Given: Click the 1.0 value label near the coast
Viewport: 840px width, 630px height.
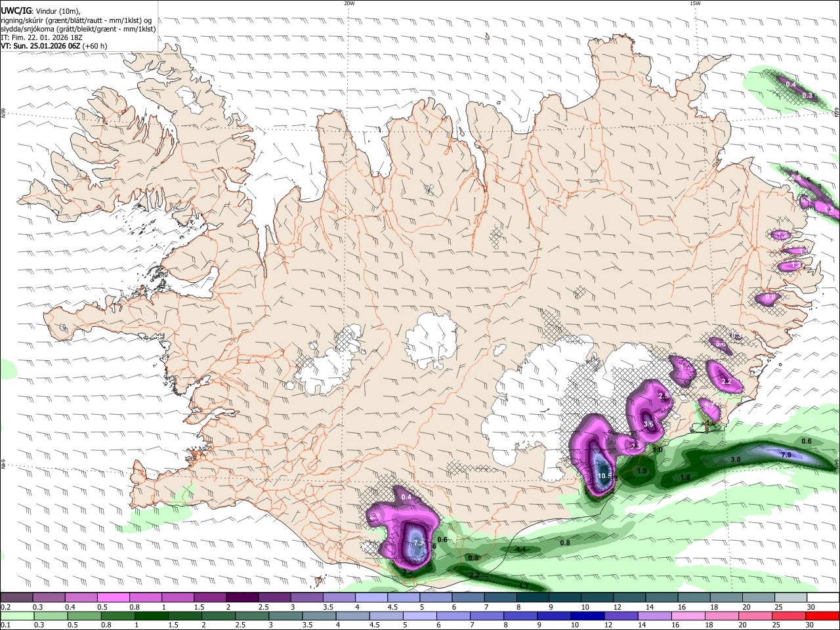Looking at the screenshot, I should click(657, 450).
